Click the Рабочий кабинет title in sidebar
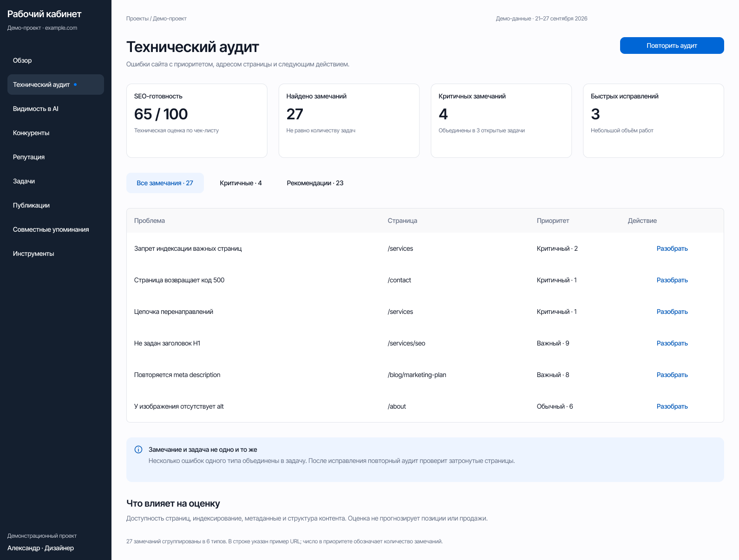Image resolution: width=739 pixels, height=560 pixels. click(45, 14)
